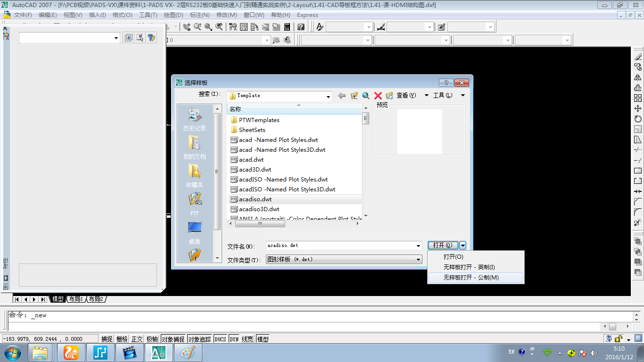Click Search the Web icon in dialog

click(366, 96)
